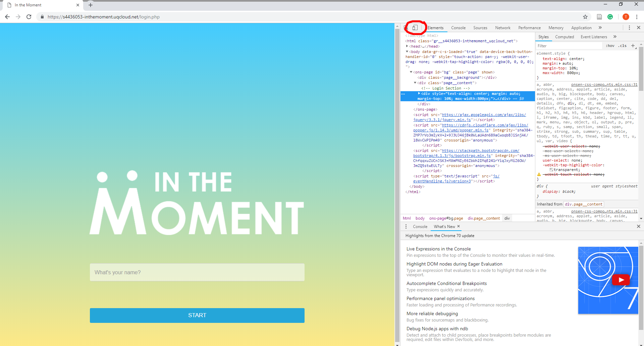Click the START button
Screen dimensions: 644x346
coord(197,315)
